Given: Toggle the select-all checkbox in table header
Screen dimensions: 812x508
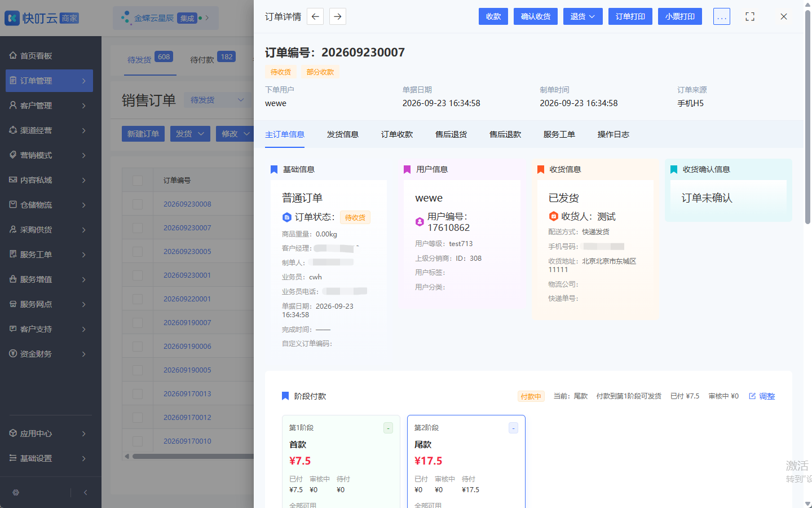Looking at the screenshot, I should (x=138, y=180).
